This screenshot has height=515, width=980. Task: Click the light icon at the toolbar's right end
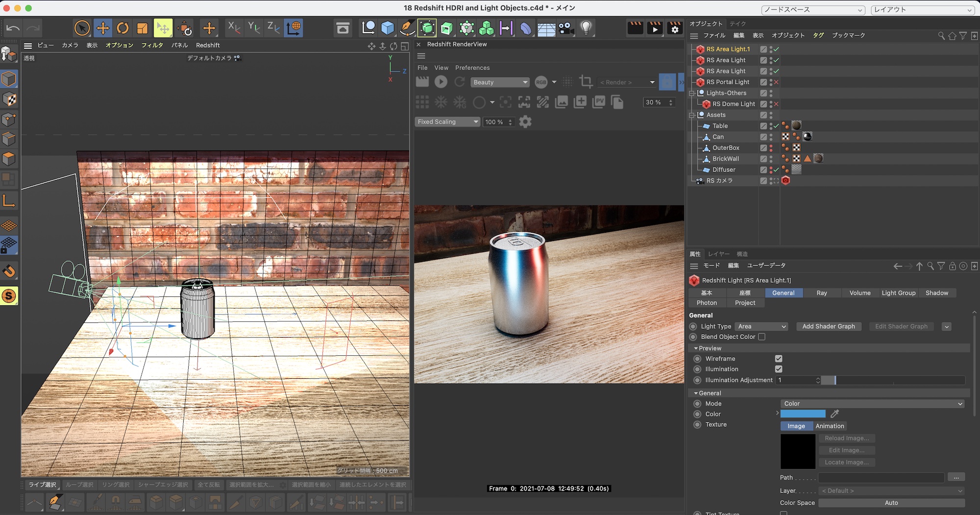coord(587,28)
